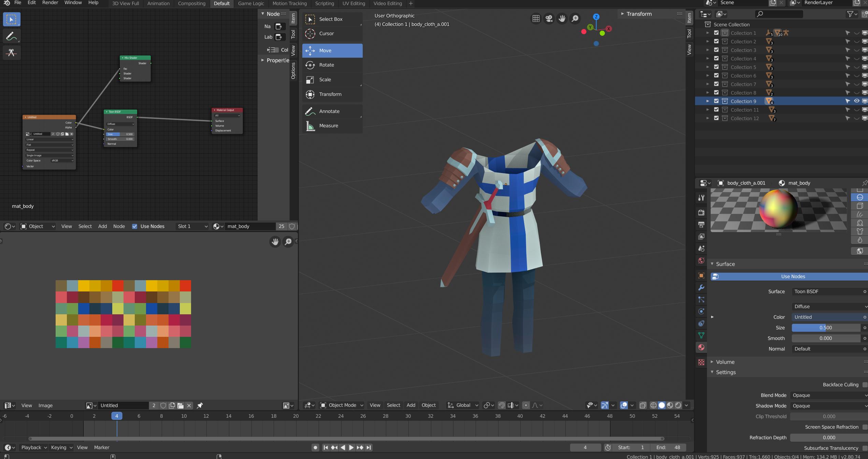Select the Cursor tool in viewport toolbar
Viewport: 868px width, 459px height.
click(x=332, y=33)
